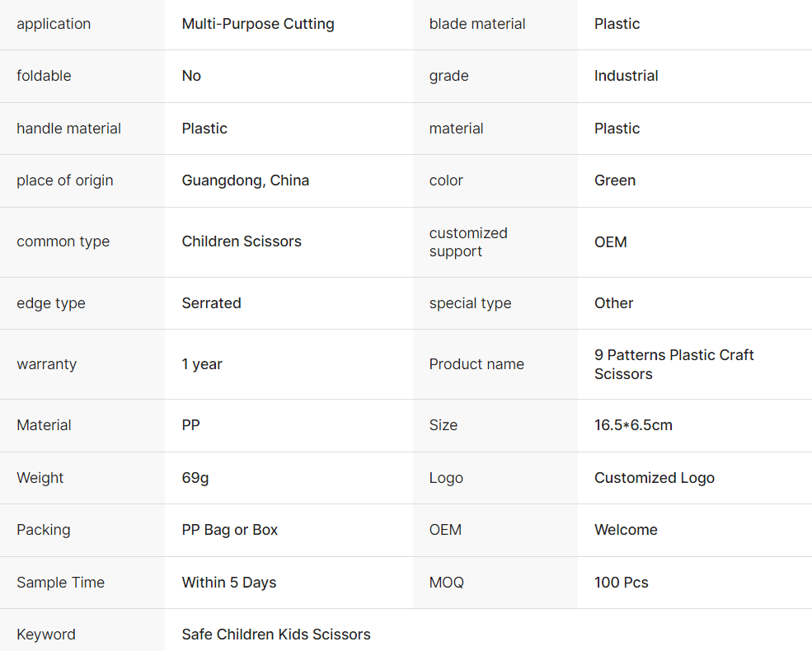This screenshot has width=812, height=651.
Task: Click the 'Multi-Purpose Cutting' application value
Action: click(x=258, y=24)
